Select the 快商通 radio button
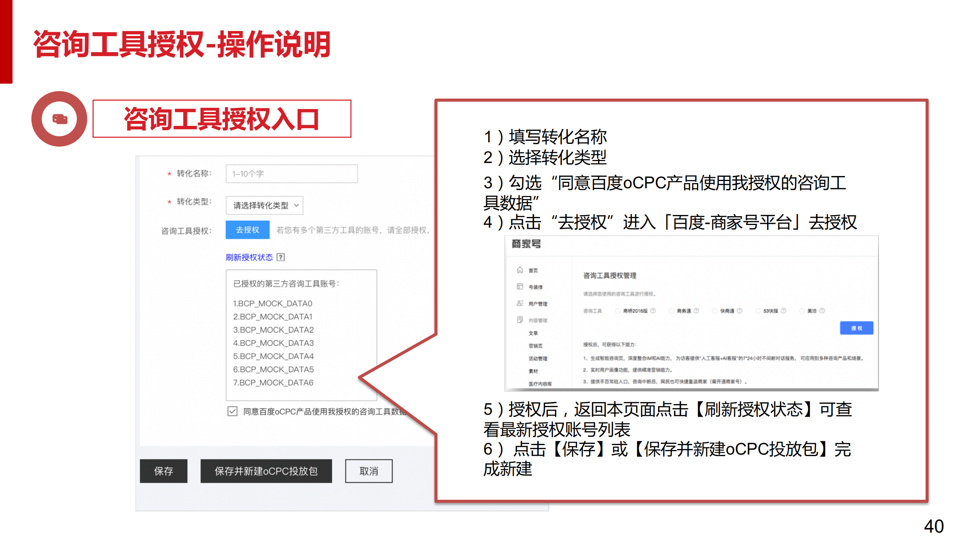Image resolution: width=980 pixels, height=551 pixels. (714, 311)
